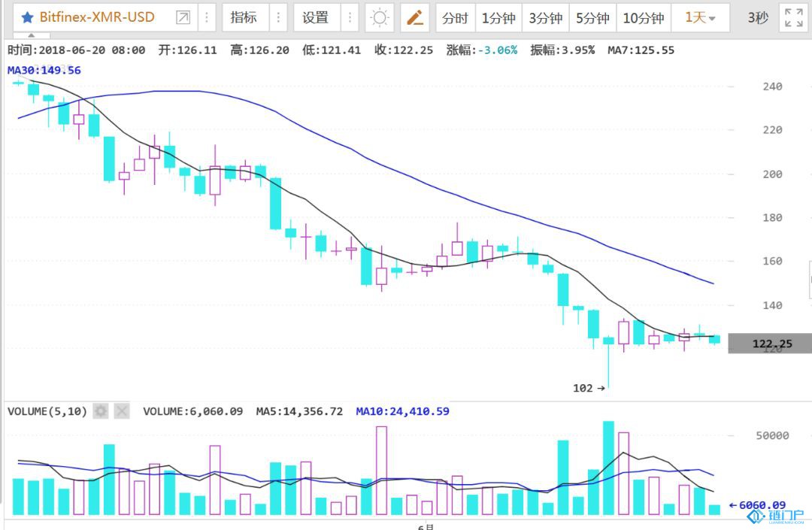This screenshot has height=530, width=812.
Task: Click the MA10:24,410.59 volume label
Action: point(402,411)
